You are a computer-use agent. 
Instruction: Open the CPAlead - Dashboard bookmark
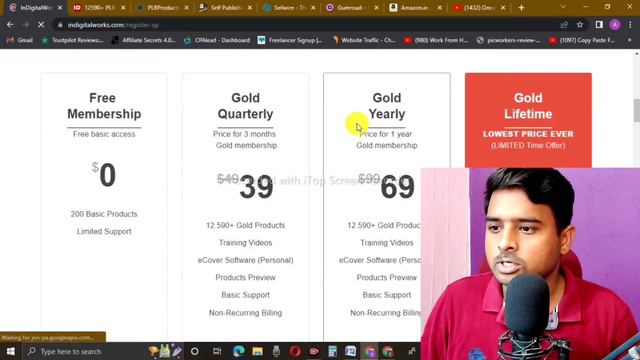click(217, 40)
